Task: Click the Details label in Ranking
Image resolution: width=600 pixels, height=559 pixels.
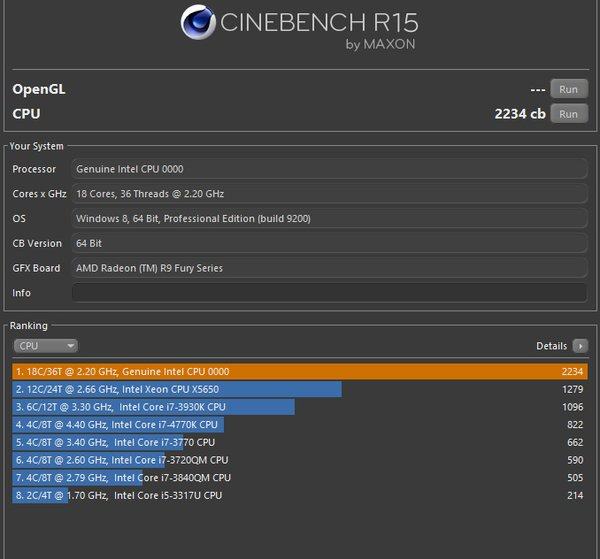Action: [x=551, y=346]
